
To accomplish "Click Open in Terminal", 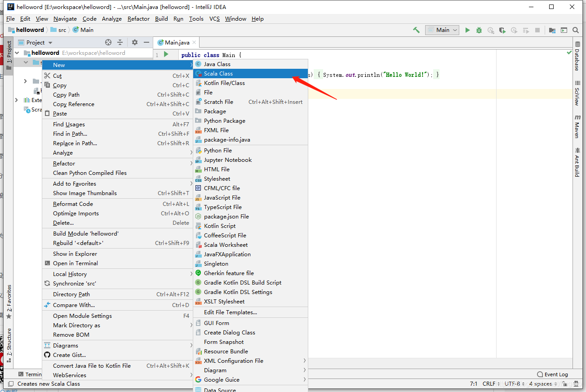I will [117, 263].
